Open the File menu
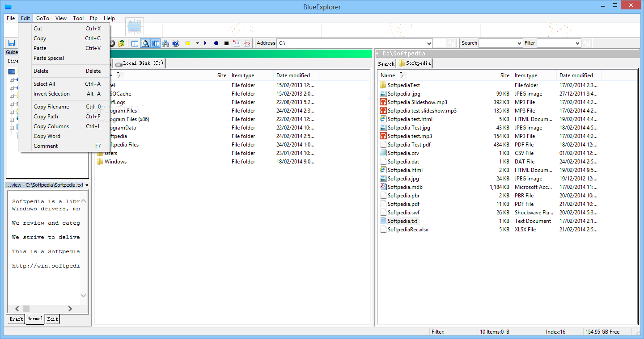 (x=11, y=18)
